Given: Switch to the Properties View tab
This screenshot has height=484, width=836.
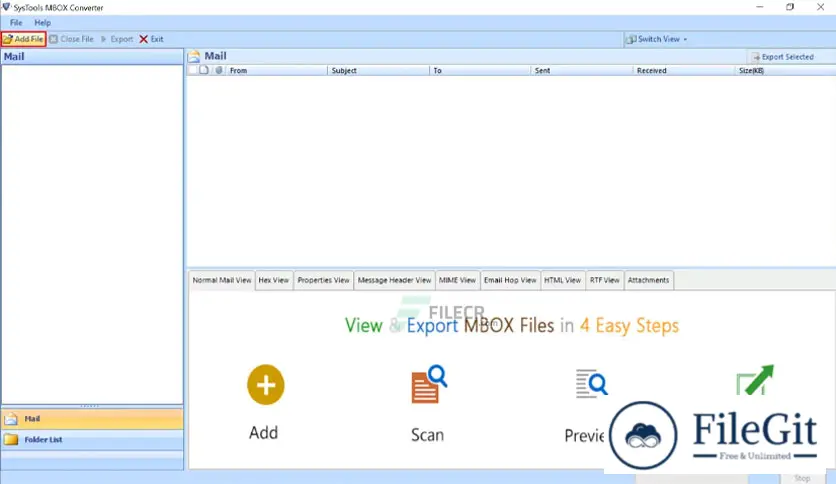Looking at the screenshot, I should (x=323, y=280).
